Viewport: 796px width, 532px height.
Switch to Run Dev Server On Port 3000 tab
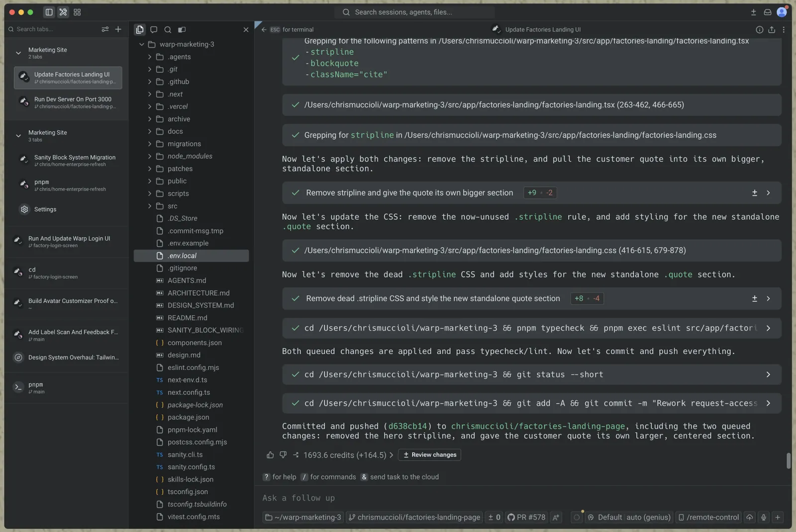pyautogui.click(x=68, y=102)
